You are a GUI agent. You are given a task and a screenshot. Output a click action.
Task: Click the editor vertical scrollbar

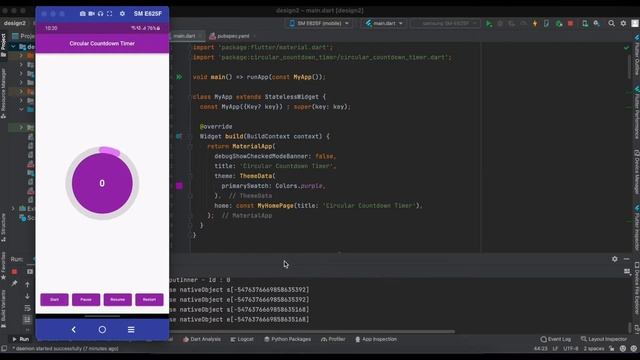coord(629,67)
